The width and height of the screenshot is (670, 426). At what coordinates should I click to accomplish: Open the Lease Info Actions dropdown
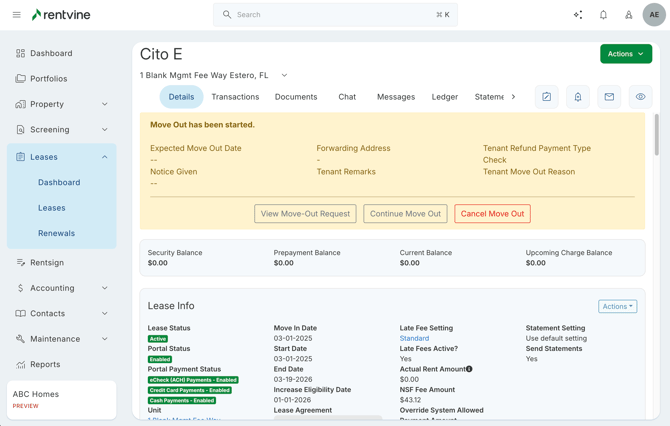click(617, 307)
